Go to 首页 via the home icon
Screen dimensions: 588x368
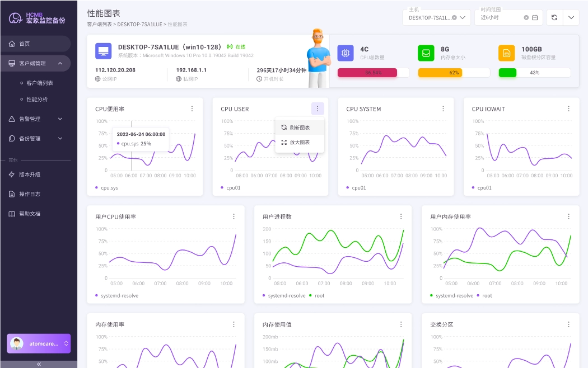click(x=12, y=44)
